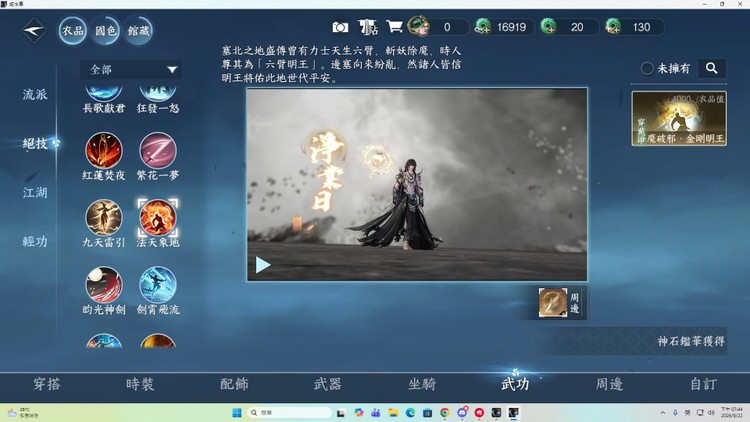Click the 神石鑑華獲得 button
The height and width of the screenshot is (422, 750).
click(x=690, y=341)
